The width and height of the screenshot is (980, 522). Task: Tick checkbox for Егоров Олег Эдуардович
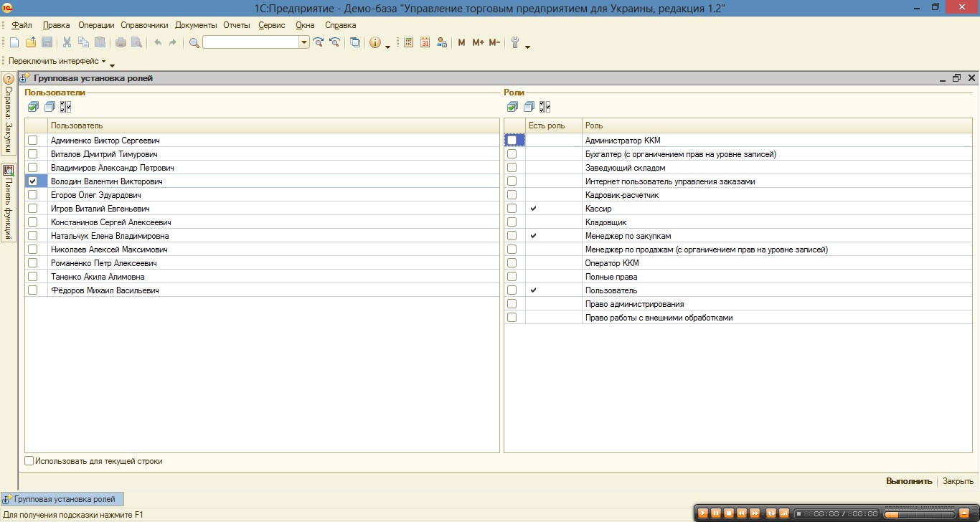(32, 195)
